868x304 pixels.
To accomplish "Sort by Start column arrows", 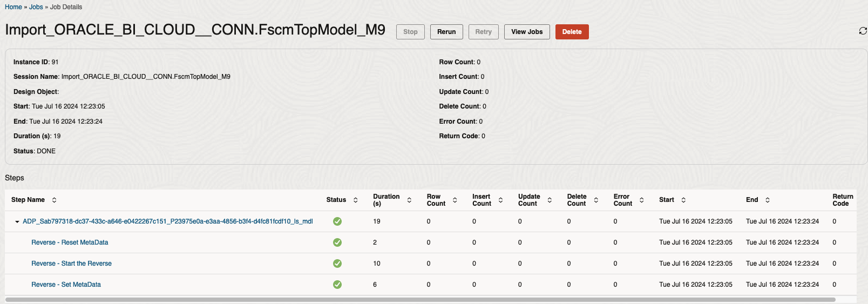I will click(x=683, y=200).
